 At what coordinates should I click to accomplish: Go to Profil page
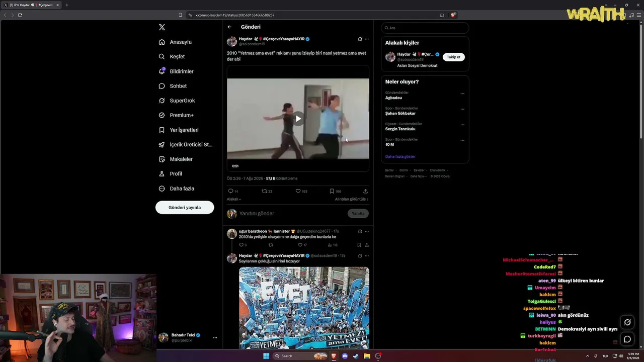170,173
